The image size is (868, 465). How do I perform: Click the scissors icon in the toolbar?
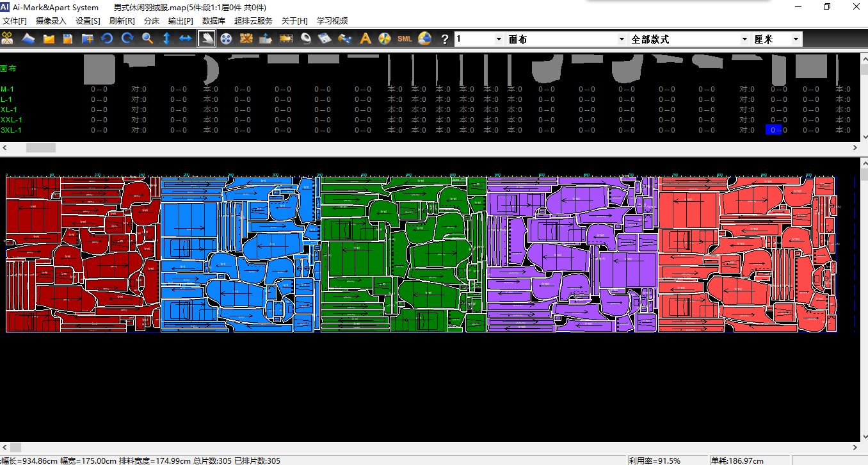8,39
